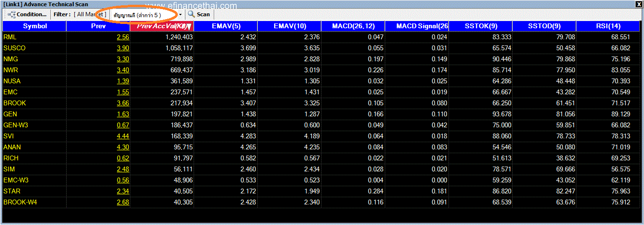The height and width of the screenshot is (225, 644).
Task: Click SUSCO accumulated value 1,058,117
Action: [179, 48]
